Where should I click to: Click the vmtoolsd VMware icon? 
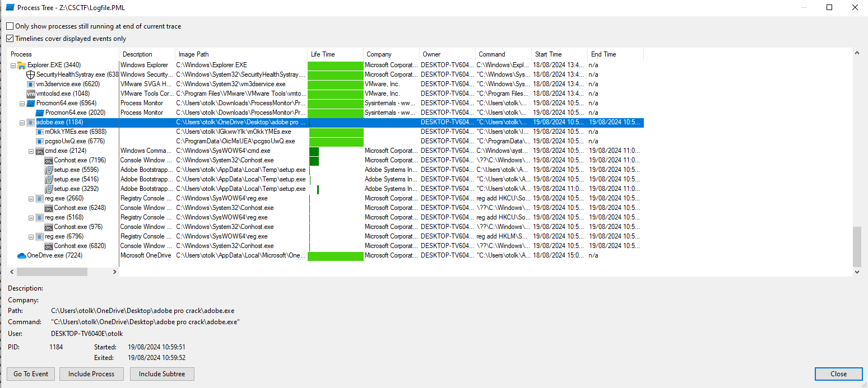[31, 94]
